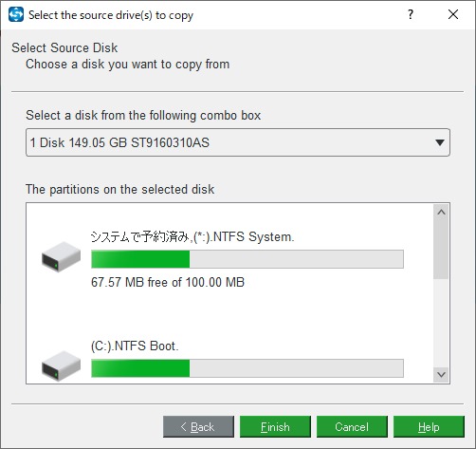
Task: Click the Back button
Action: point(198,427)
